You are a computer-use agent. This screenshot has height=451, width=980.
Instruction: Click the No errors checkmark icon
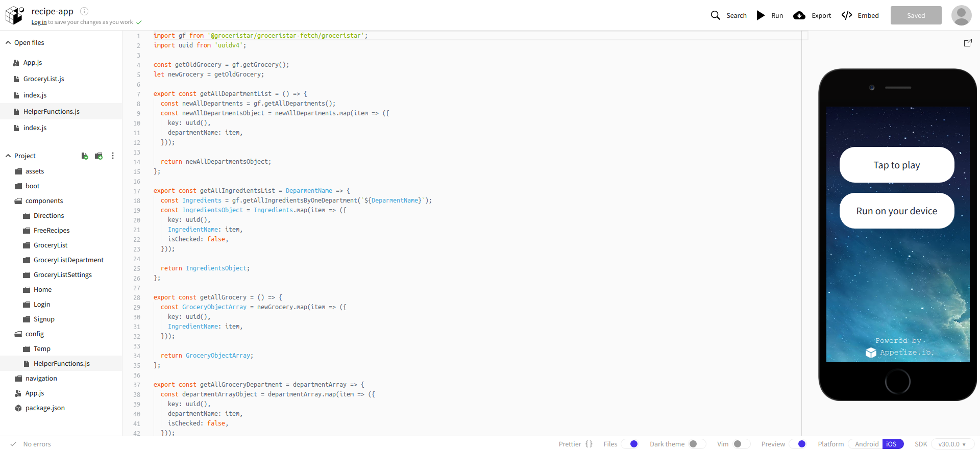tap(14, 444)
